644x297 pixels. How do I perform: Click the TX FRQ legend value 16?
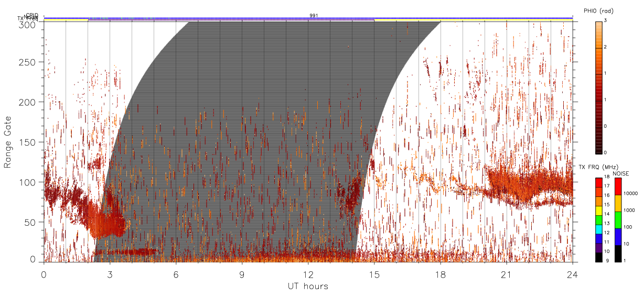point(607,195)
